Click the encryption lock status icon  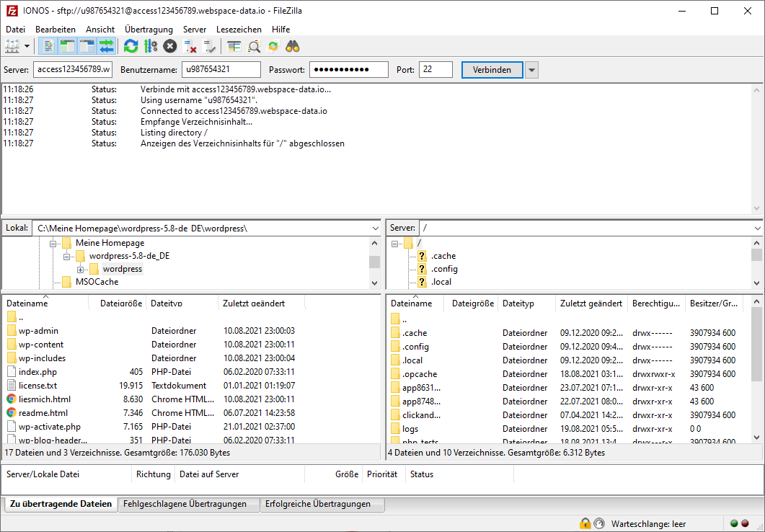pyautogui.click(x=585, y=524)
